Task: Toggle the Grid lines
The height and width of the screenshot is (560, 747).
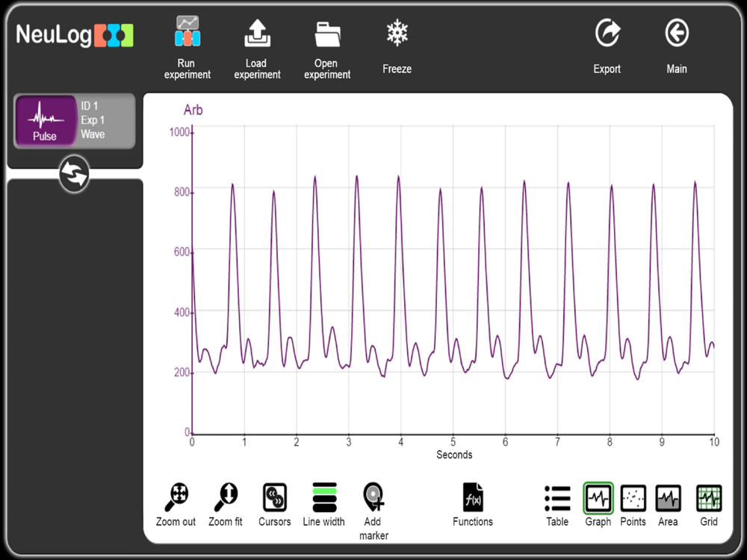Action: pyautogui.click(x=709, y=499)
